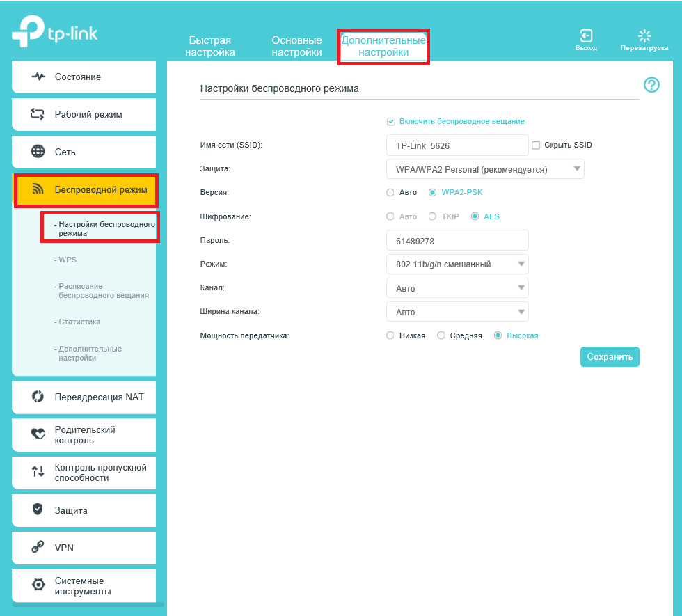
Task: Click the VPN chain link icon
Action: click(38, 547)
